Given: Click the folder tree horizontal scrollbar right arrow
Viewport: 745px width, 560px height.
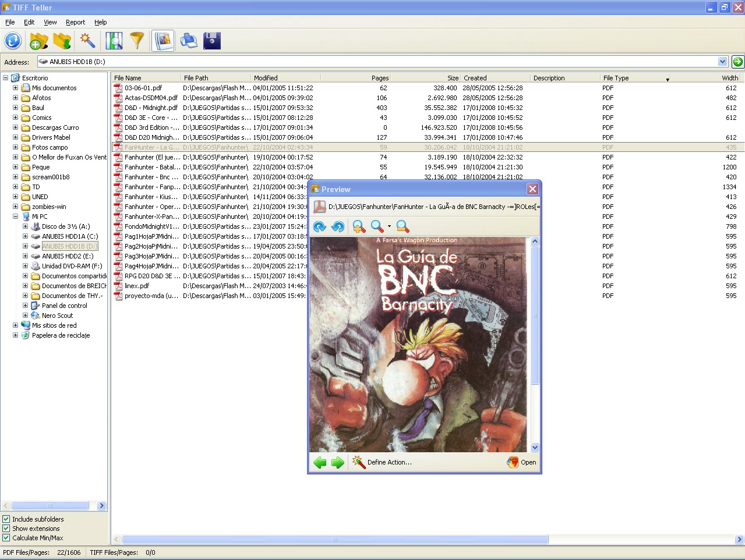Looking at the screenshot, I should pyautogui.click(x=101, y=506).
